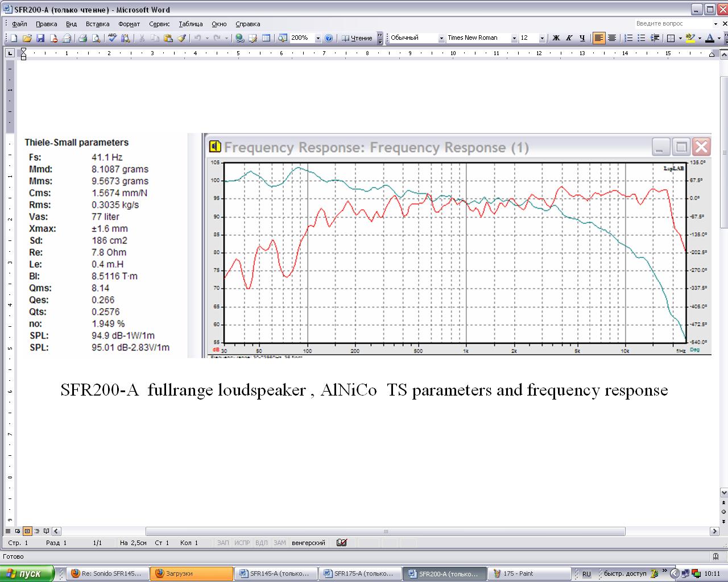Image resolution: width=728 pixels, height=582 pixels.
Task: Switch to SFR175-A Word taskbar button
Action: (x=359, y=573)
